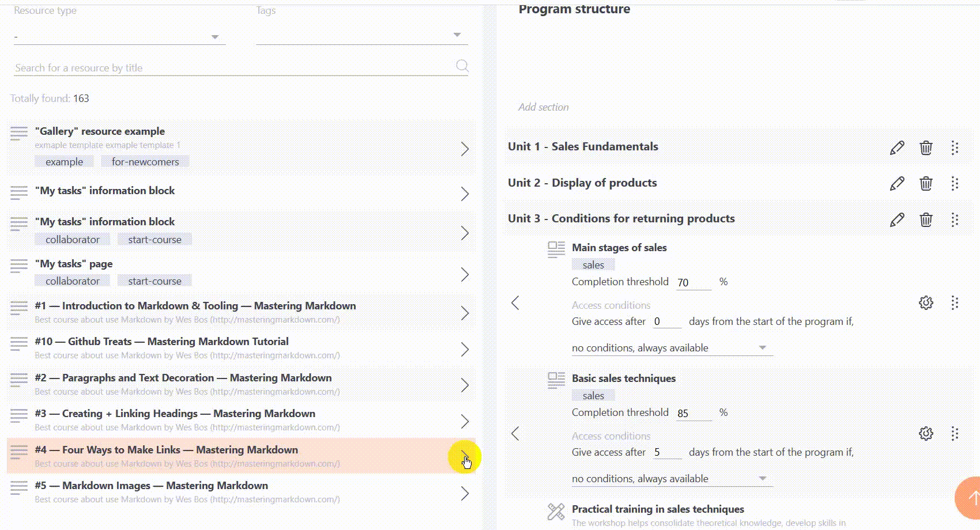Edit Unit 3 title with pencil icon
The width and height of the screenshot is (980, 530).
[x=897, y=219]
